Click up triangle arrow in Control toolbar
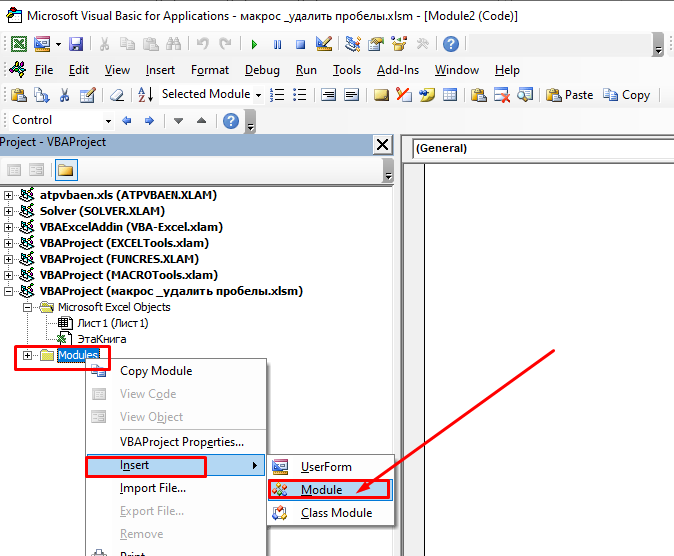Image resolution: width=674 pixels, height=556 pixels. 201,121
